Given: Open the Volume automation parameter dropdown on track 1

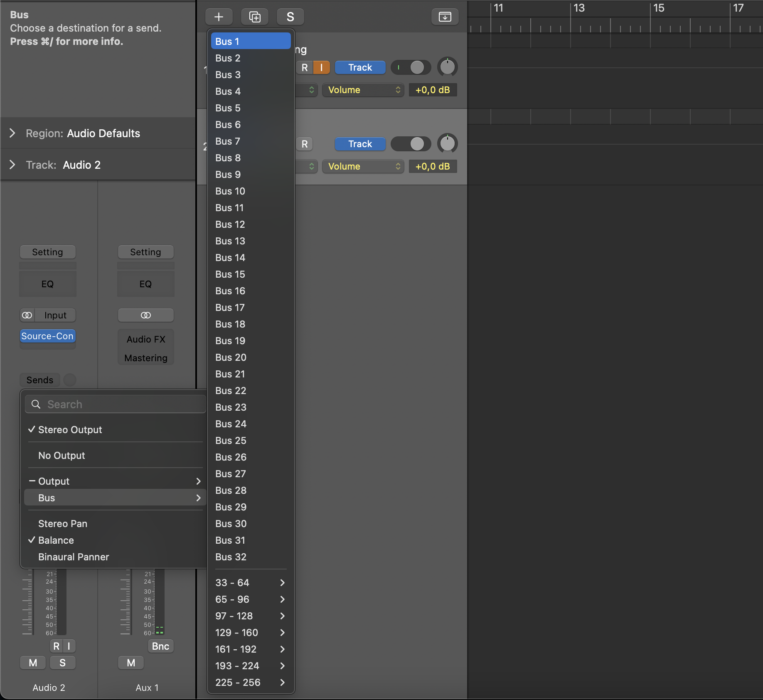Looking at the screenshot, I should click(x=363, y=90).
